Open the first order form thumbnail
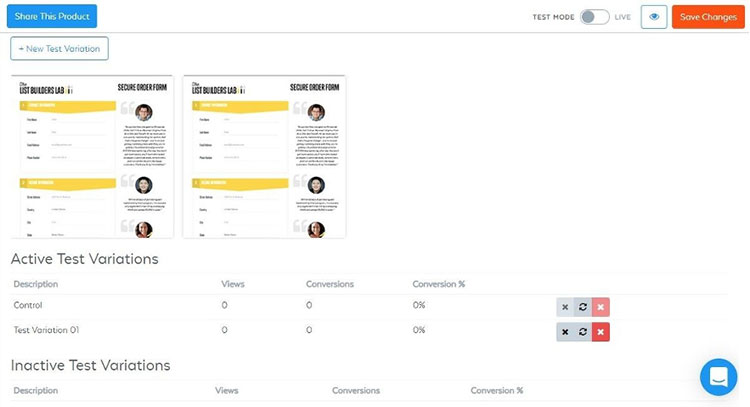The height and width of the screenshot is (407, 750). pos(92,156)
